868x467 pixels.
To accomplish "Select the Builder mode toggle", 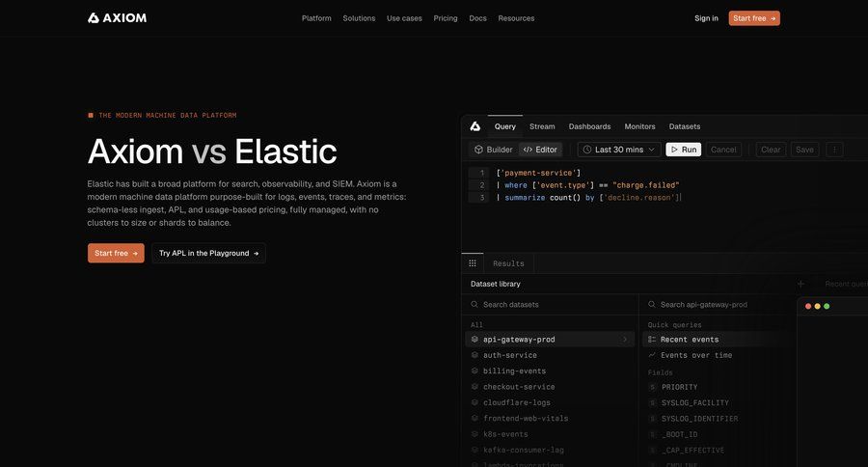I will click(493, 150).
